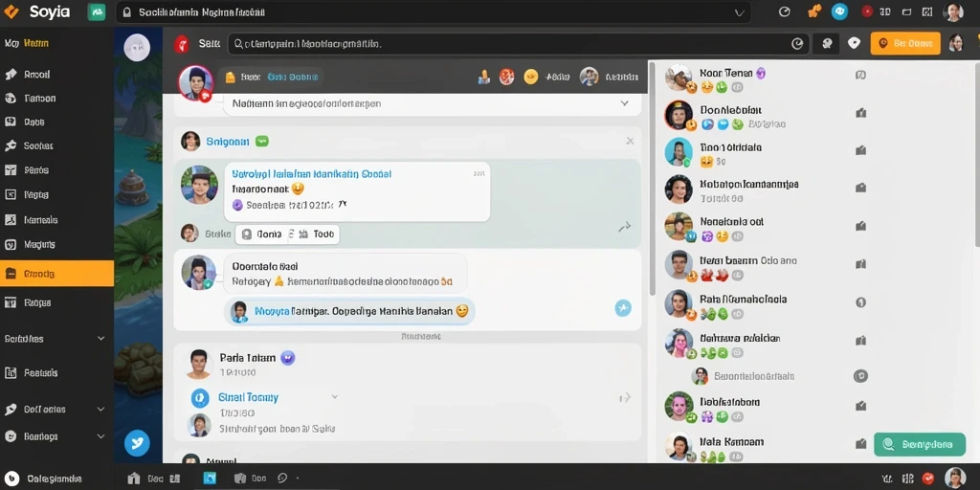Expand the first collapsible sidebar section chevron

tap(101, 339)
